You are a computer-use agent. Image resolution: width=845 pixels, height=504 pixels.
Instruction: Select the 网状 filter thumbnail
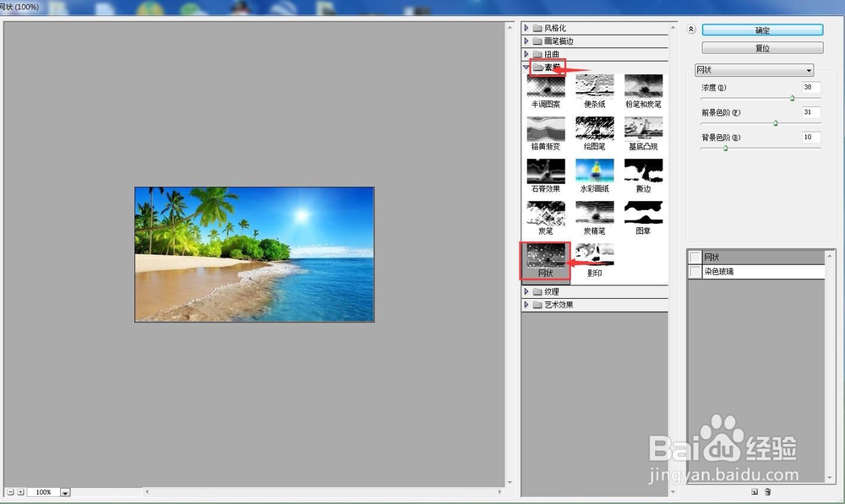pyautogui.click(x=545, y=256)
